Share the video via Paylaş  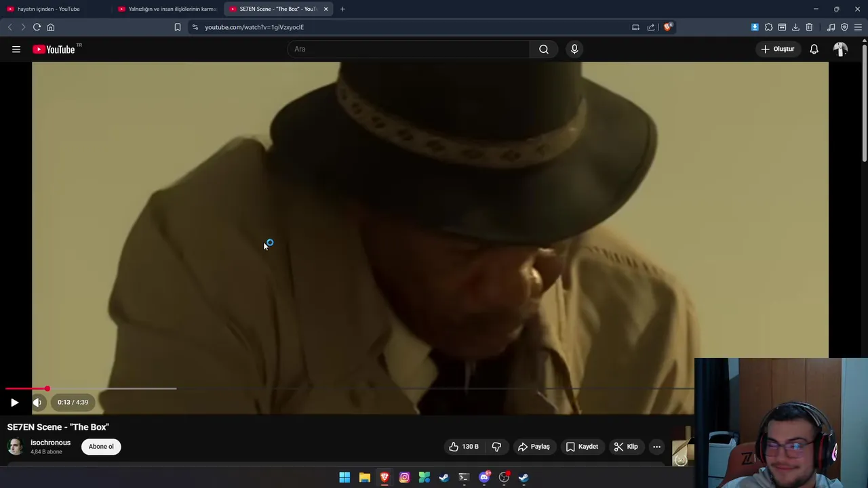pyautogui.click(x=534, y=447)
